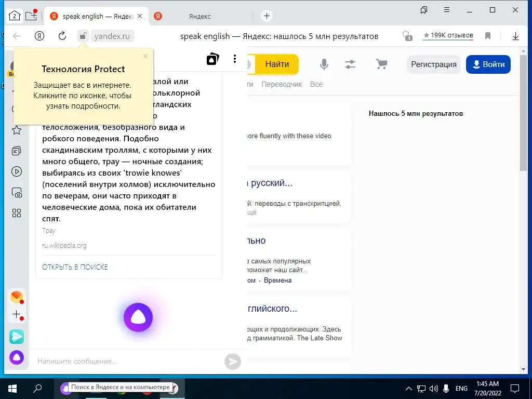Show hidden system tray icons chevron
This screenshot has width=532, height=399.
click(x=409, y=389)
